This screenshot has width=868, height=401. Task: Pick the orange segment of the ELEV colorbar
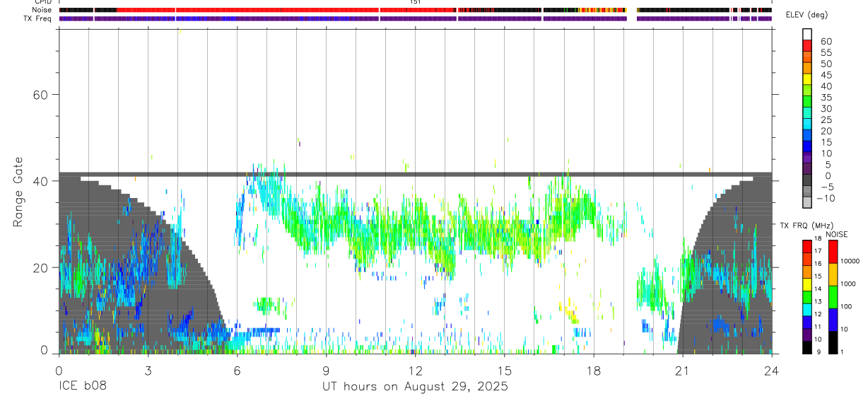point(808,67)
